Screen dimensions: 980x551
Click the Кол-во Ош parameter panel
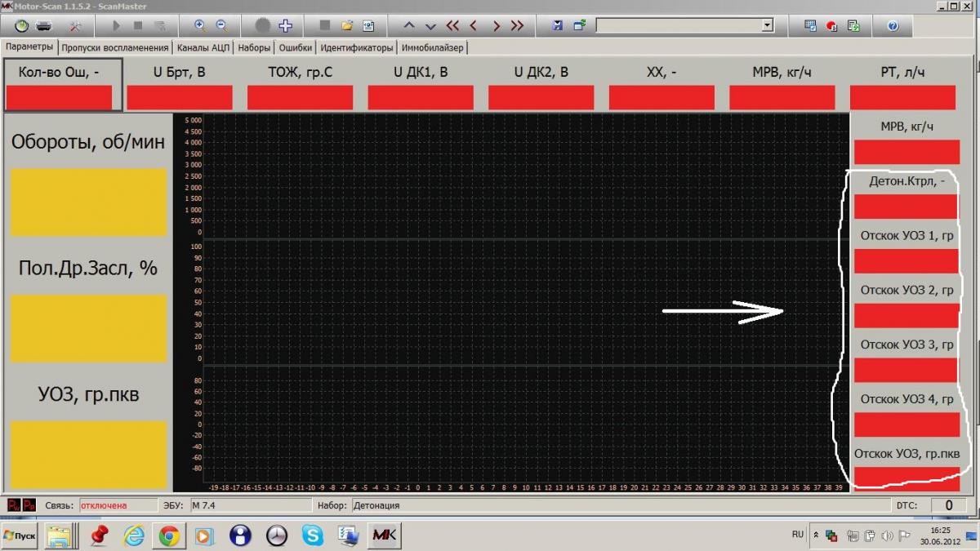(x=62, y=84)
